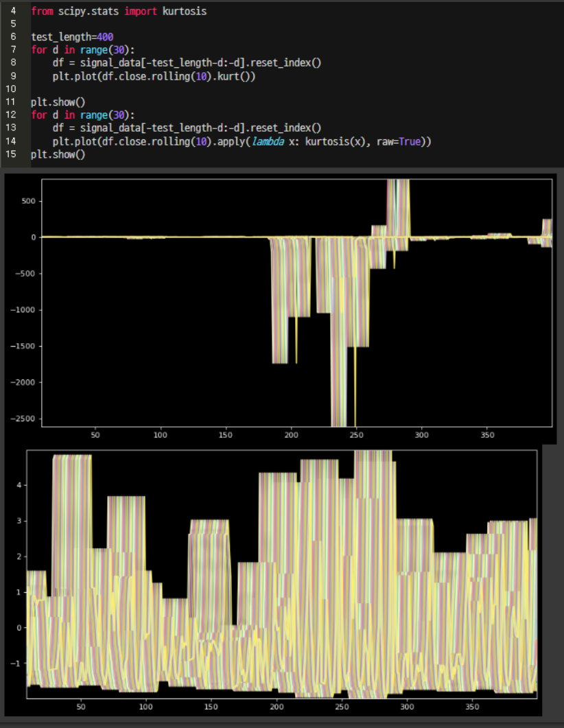Click x-axis tick 150 of the second plot
This screenshot has height=728, width=564.
(x=211, y=707)
